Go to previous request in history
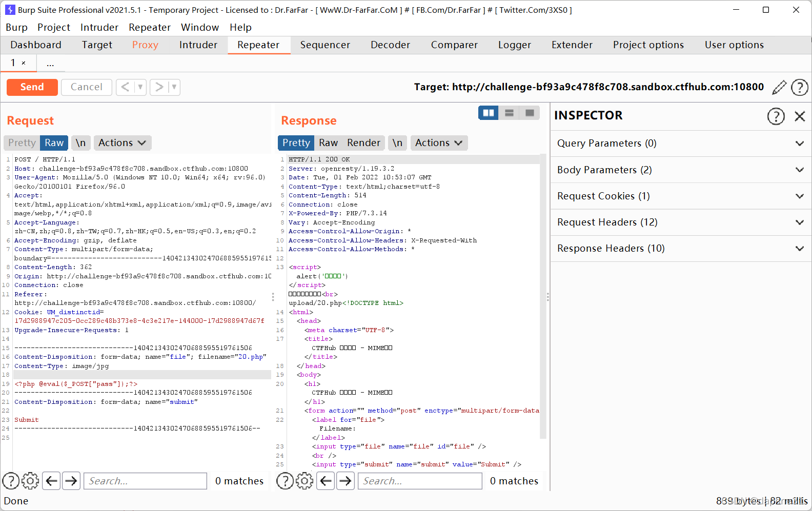The image size is (812, 511). tap(125, 87)
